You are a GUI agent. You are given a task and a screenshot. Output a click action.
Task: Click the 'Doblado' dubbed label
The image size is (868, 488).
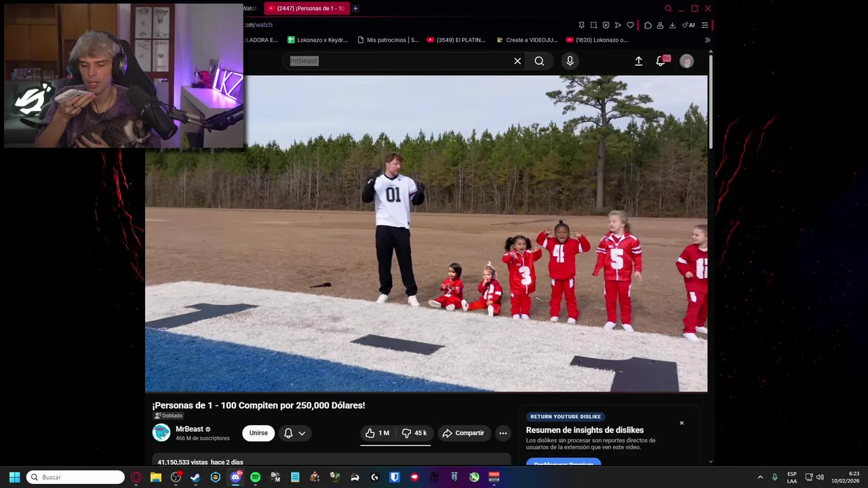pos(169,415)
